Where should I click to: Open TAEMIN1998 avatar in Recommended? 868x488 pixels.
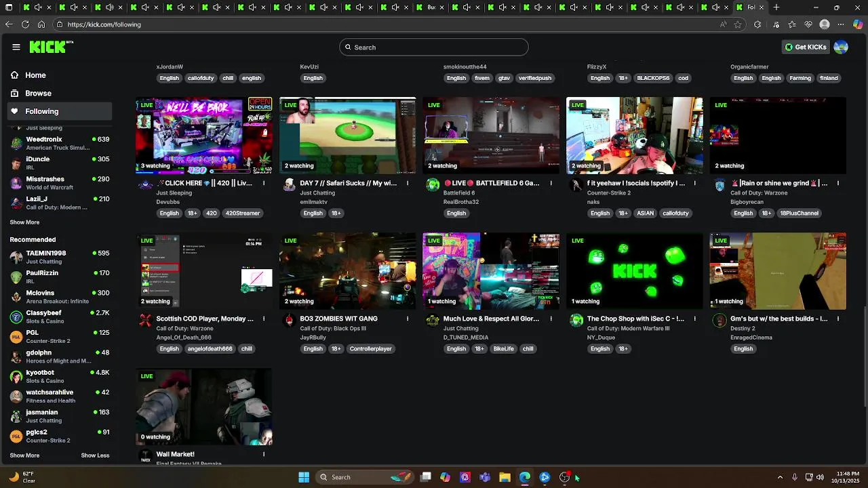click(16, 257)
